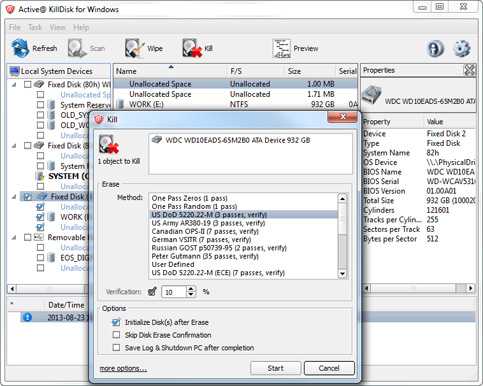Click the Properties panel horizontal scrollbar thumb

coord(413,288)
